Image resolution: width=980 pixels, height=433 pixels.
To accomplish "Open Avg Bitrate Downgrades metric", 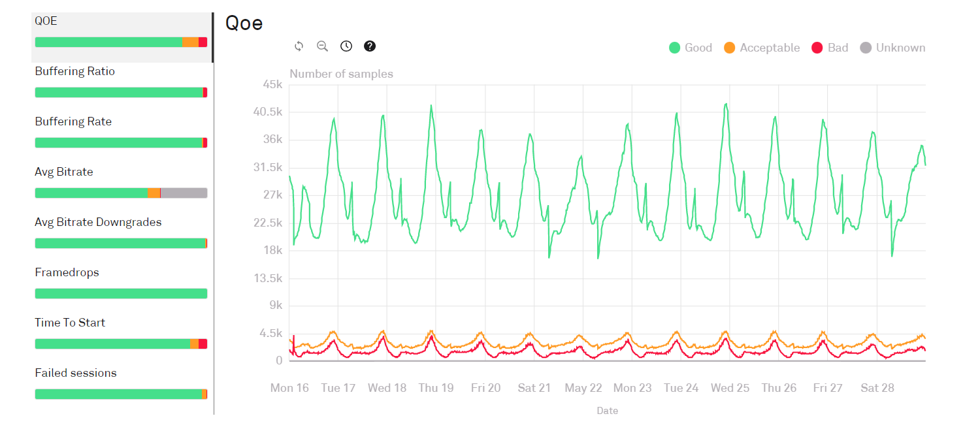I will [98, 222].
